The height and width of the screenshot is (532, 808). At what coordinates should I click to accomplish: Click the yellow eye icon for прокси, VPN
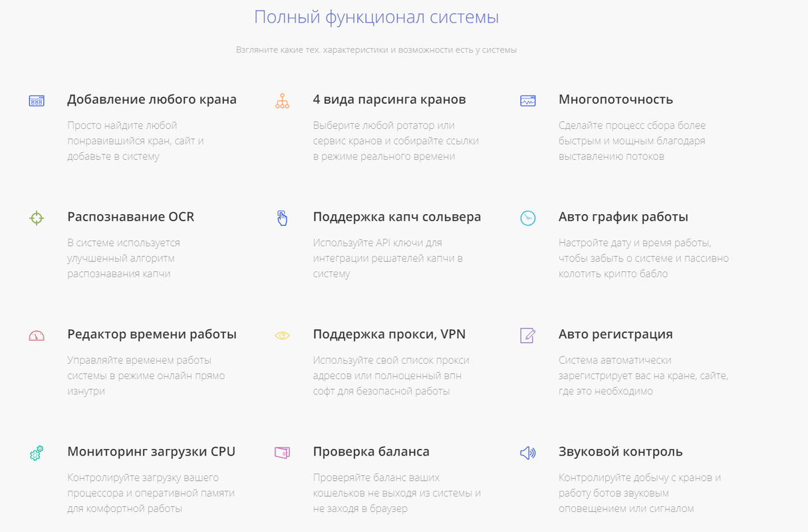(x=282, y=336)
